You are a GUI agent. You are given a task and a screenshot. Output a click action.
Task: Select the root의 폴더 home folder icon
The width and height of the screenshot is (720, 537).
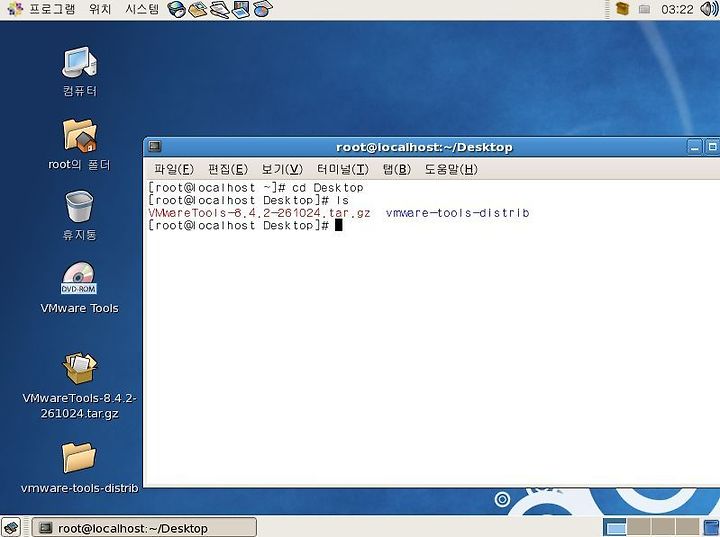80,144
